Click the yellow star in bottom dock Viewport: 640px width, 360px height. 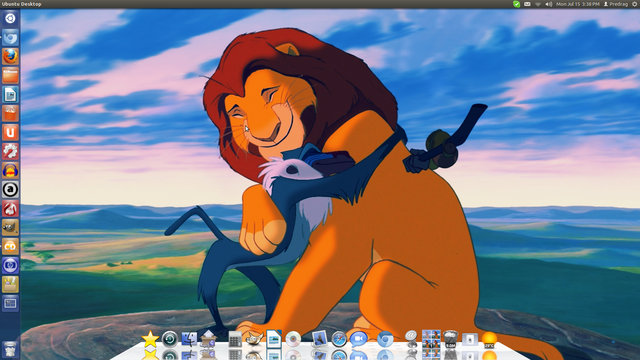[150, 339]
